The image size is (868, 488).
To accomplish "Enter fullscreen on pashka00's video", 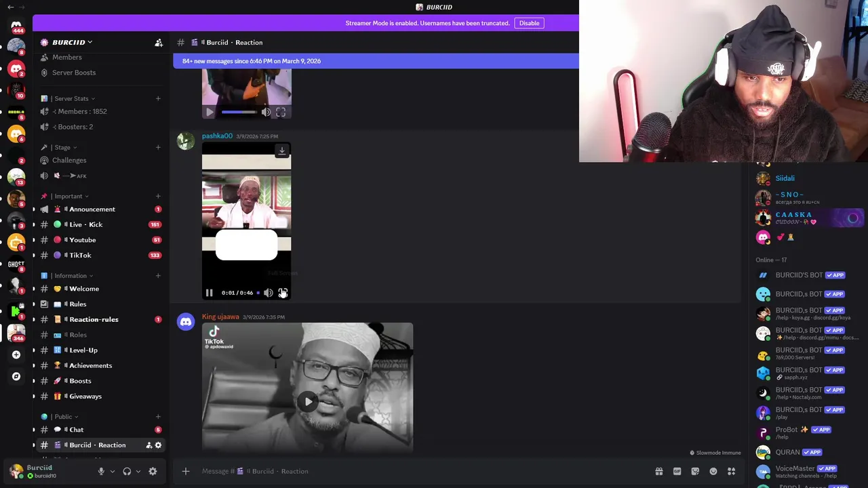I will coord(283,293).
